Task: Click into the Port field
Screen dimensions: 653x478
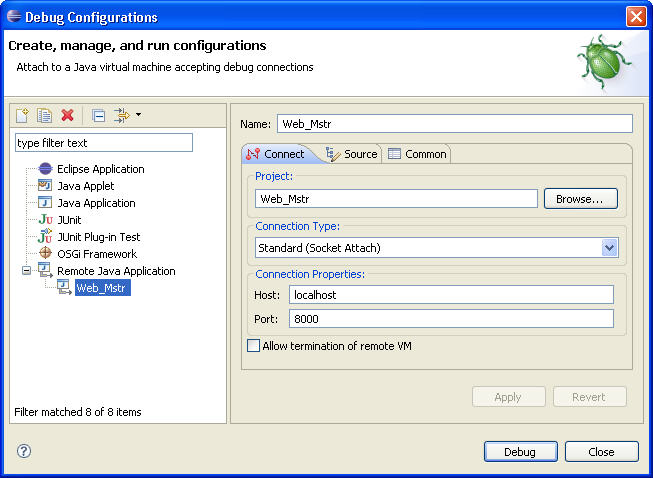Action: pyautogui.click(x=450, y=319)
